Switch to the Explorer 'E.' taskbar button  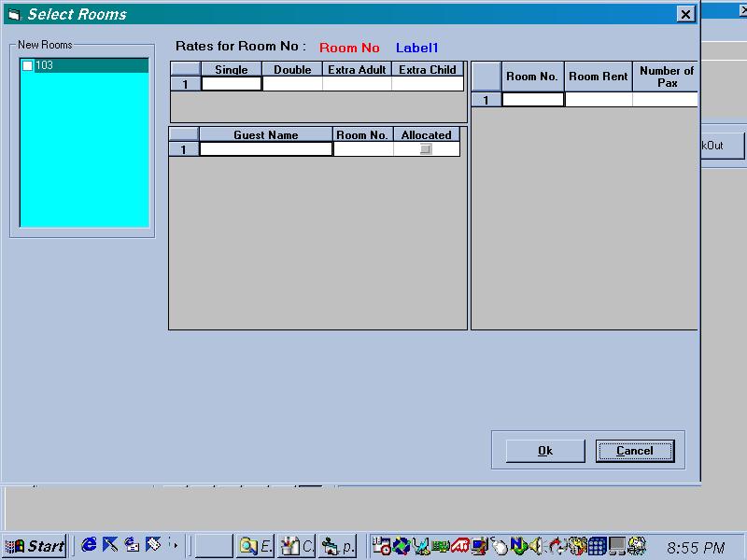pyautogui.click(x=255, y=546)
